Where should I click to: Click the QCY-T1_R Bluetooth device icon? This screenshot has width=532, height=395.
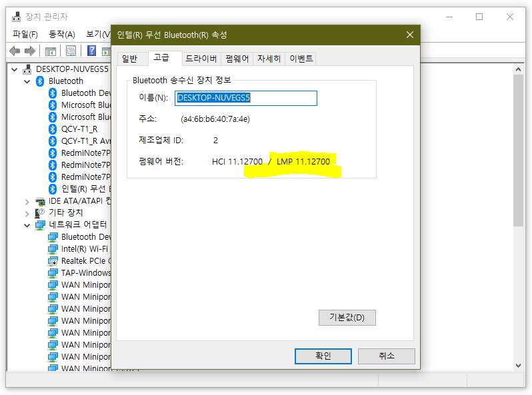(x=53, y=129)
